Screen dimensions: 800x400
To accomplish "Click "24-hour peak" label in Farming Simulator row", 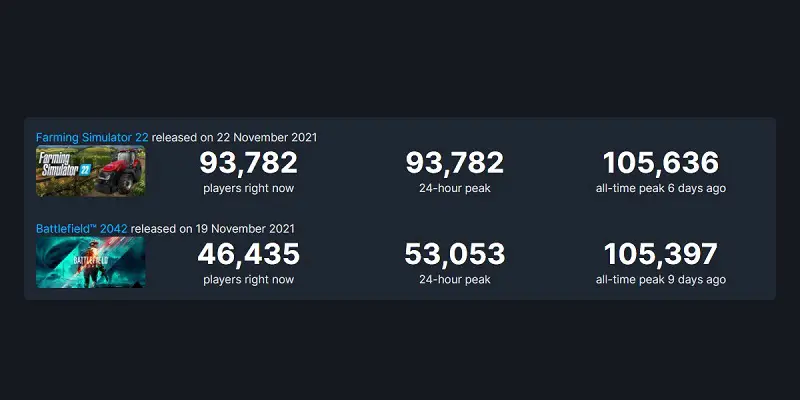I will coord(455,187).
